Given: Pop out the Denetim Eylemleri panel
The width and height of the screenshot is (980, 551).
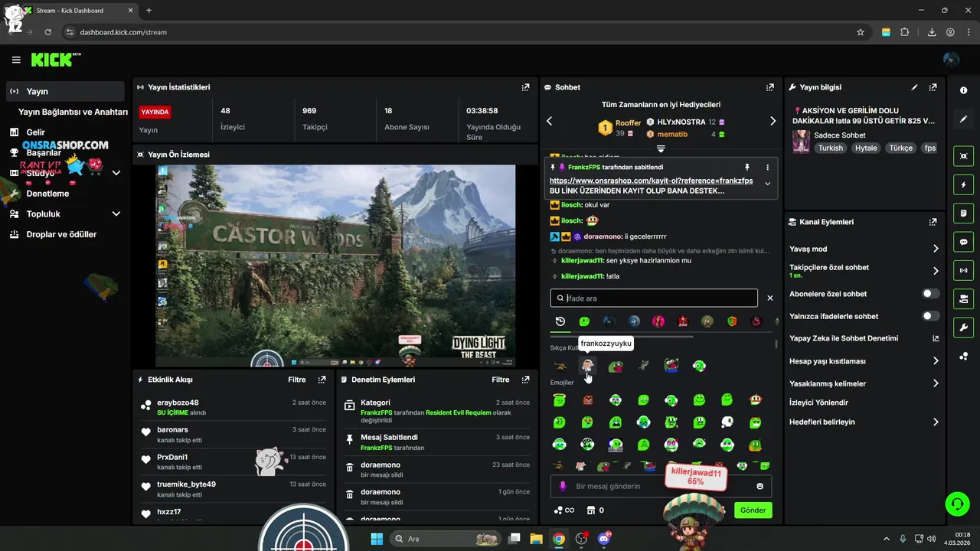Looking at the screenshot, I should tap(525, 380).
